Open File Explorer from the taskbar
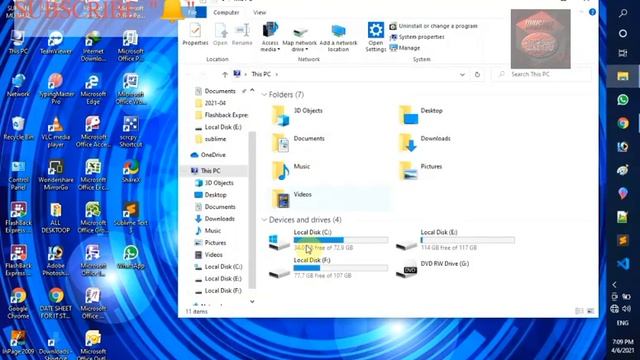Screen dimensions: 640x360 point(623,76)
